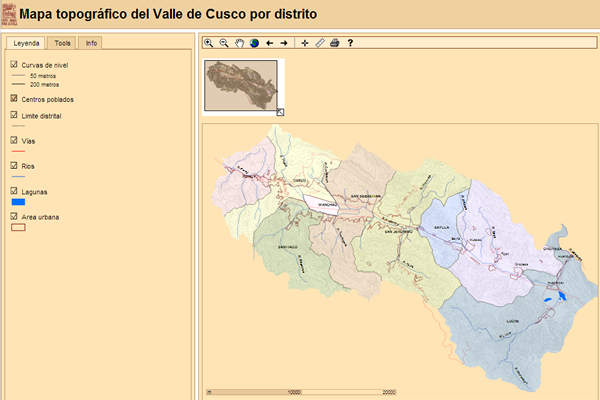Go forward to next map view
This screenshot has width=600, height=400.
coord(284,43)
